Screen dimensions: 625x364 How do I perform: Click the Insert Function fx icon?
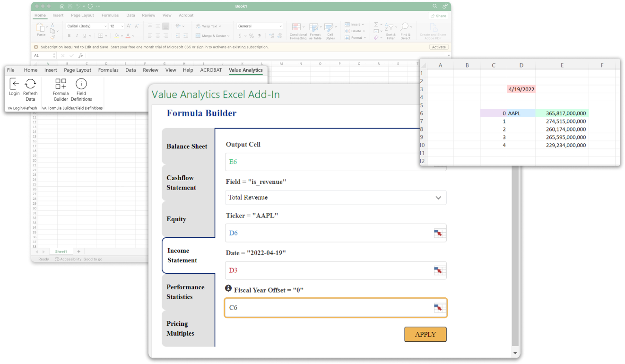click(x=81, y=55)
